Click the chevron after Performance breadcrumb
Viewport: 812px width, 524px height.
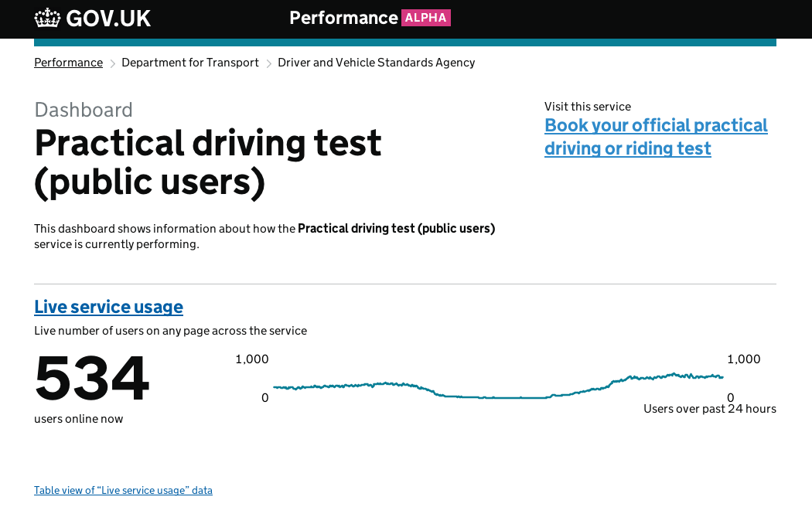[112, 63]
